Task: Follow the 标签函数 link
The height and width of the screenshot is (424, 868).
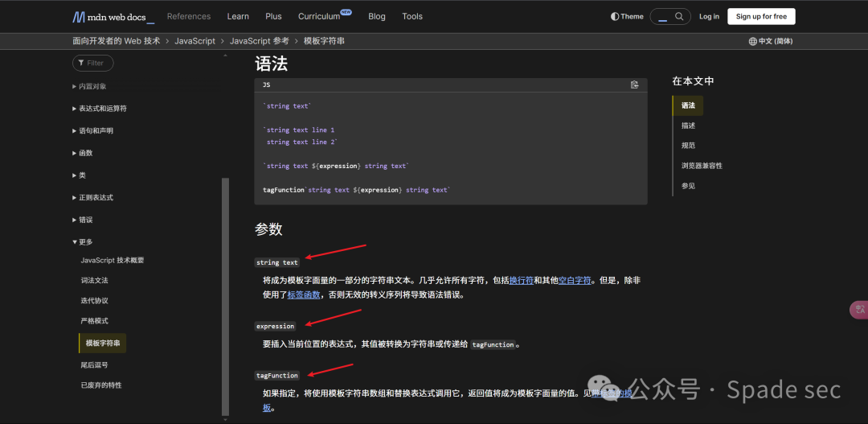Action: pyautogui.click(x=303, y=294)
